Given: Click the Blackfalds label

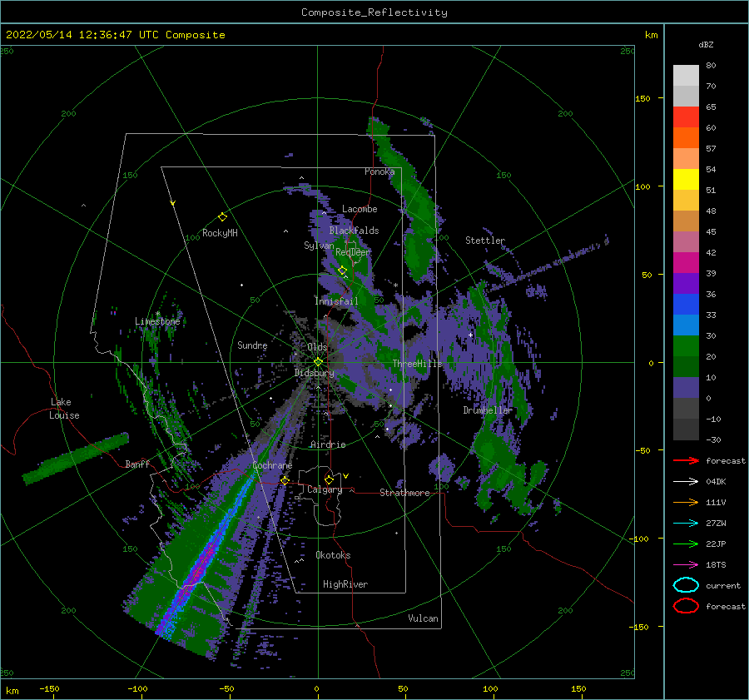Looking at the screenshot, I should (354, 231).
